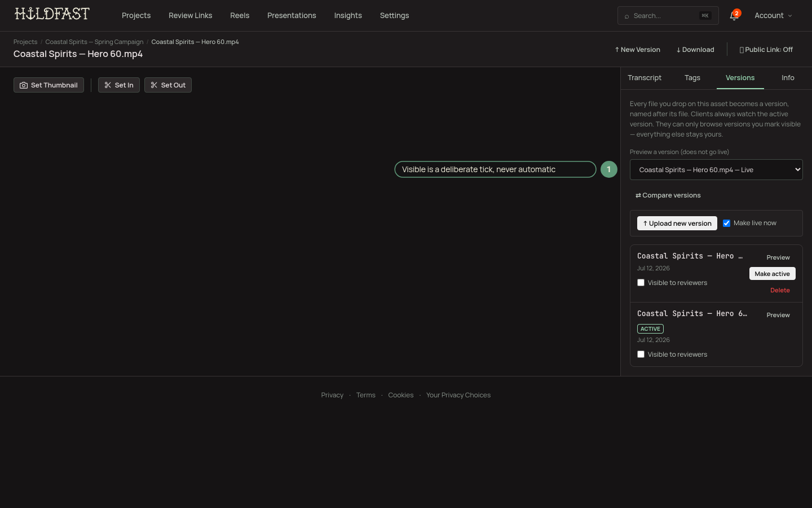Image resolution: width=812 pixels, height=508 pixels.
Task: Click the Set In scissors button
Action: point(119,85)
